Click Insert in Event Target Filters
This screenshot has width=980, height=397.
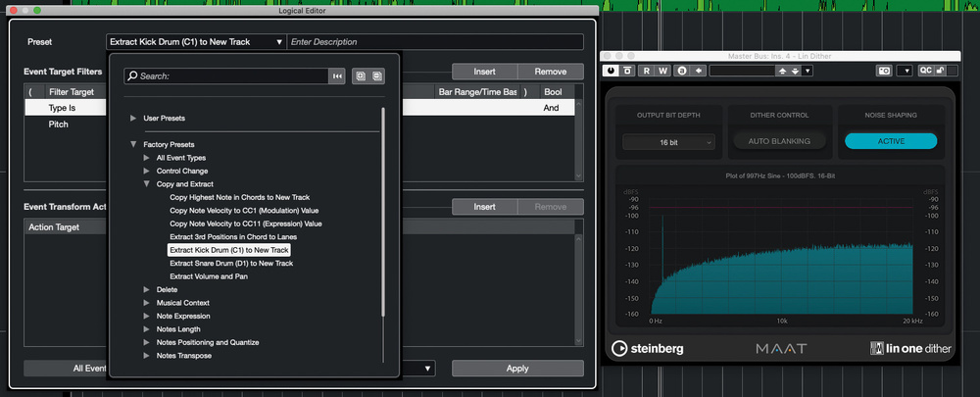tap(484, 72)
